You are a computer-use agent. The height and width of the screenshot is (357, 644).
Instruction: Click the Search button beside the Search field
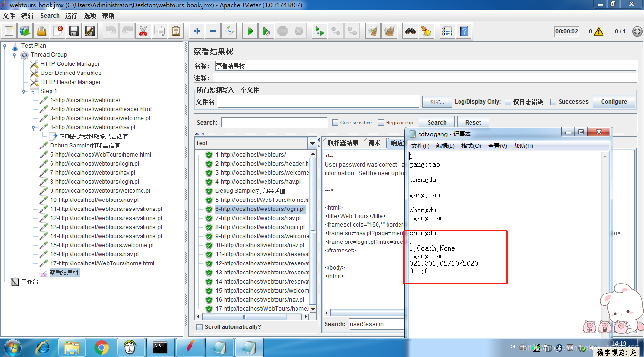coord(437,123)
